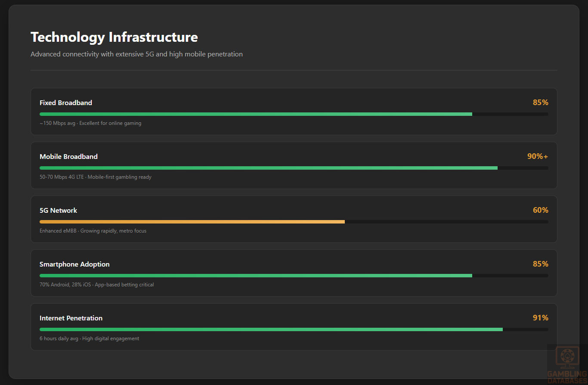Click the Mobile Broadband progress bar
Image resolution: width=588 pixels, height=385 pixels.
268,168
